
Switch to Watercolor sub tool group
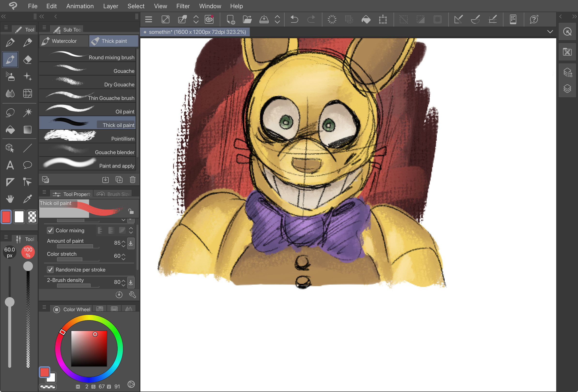[x=64, y=41]
